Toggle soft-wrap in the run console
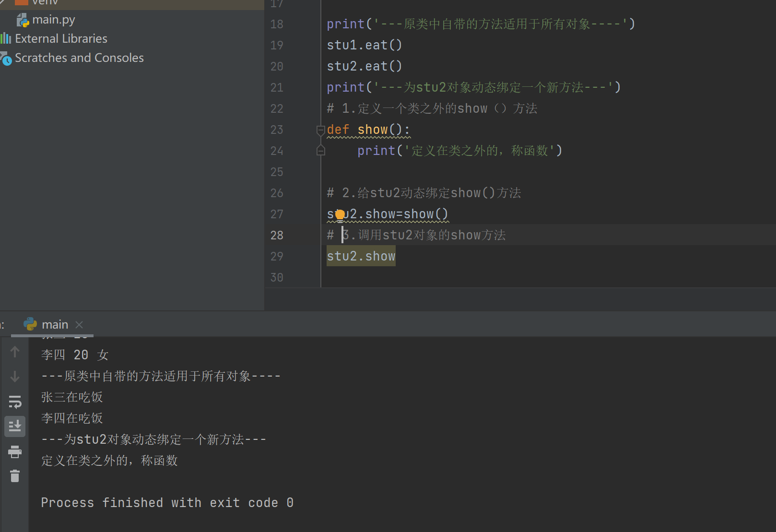Screen dimensions: 776x532 15,402
